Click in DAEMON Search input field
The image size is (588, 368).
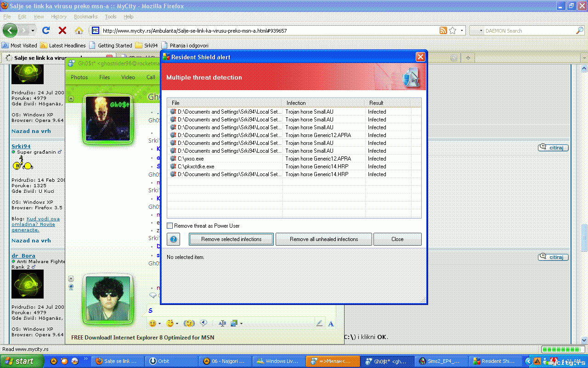pyautogui.click(x=529, y=31)
